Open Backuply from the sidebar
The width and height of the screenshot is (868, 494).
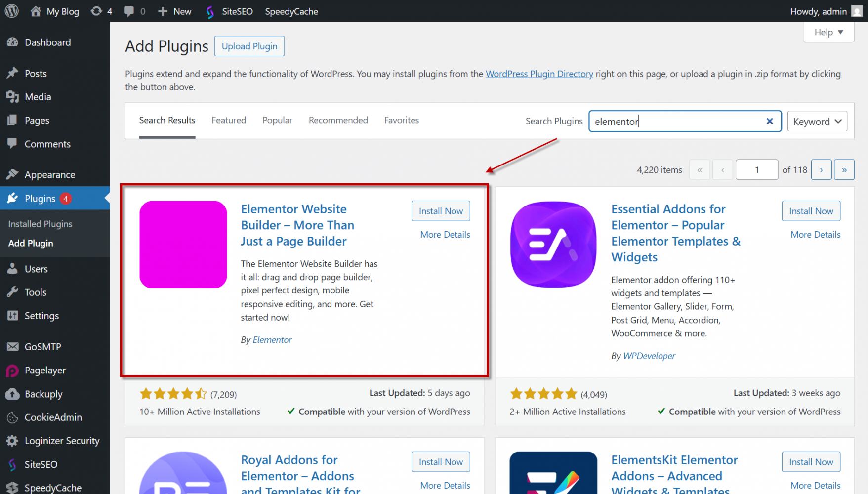pos(43,394)
